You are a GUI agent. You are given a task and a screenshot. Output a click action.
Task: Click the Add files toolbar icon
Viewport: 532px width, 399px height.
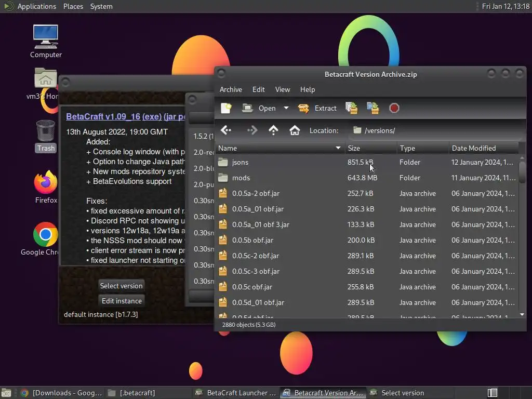[352, 108]
